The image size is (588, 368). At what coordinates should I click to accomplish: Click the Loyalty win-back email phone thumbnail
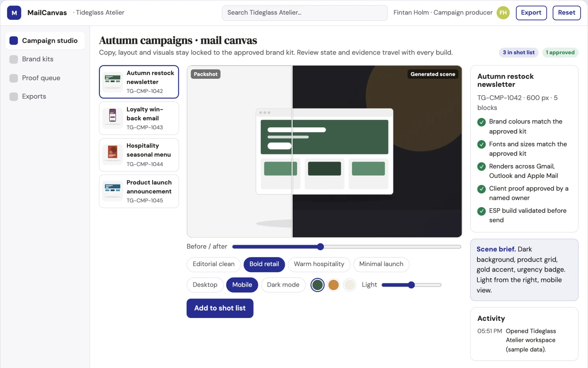[x=112, y=118]
